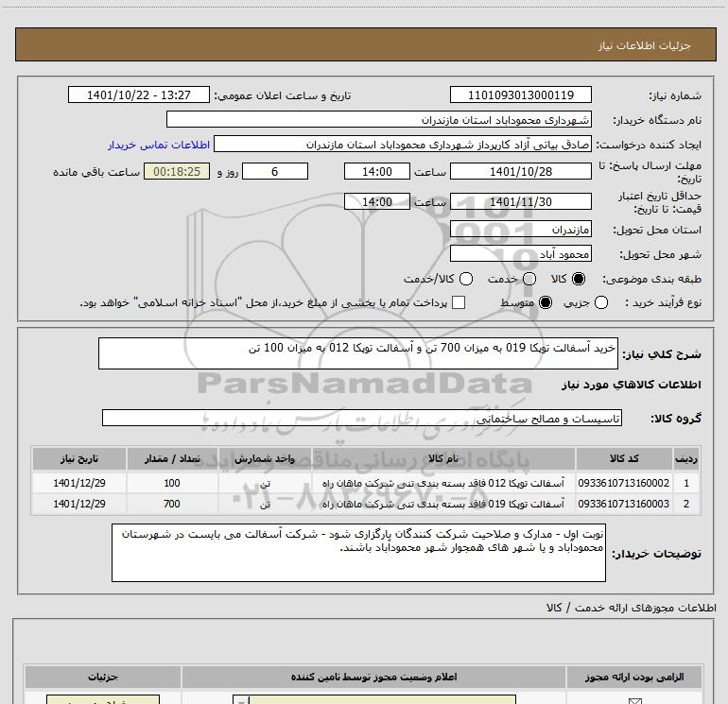Screen dimensions: 728x704
Task: Click the response deadline date 1401/10/28
Action: [x=520, y=172]
